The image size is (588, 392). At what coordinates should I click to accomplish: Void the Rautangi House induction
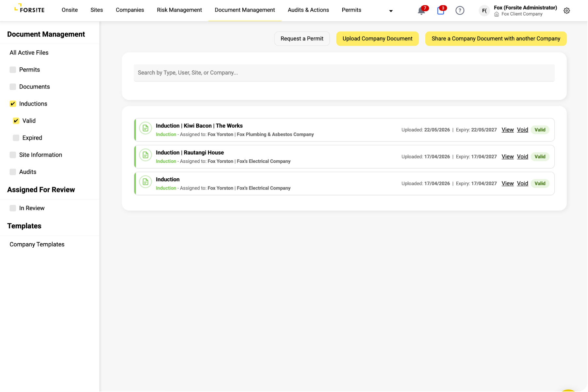tap(522, 156)
